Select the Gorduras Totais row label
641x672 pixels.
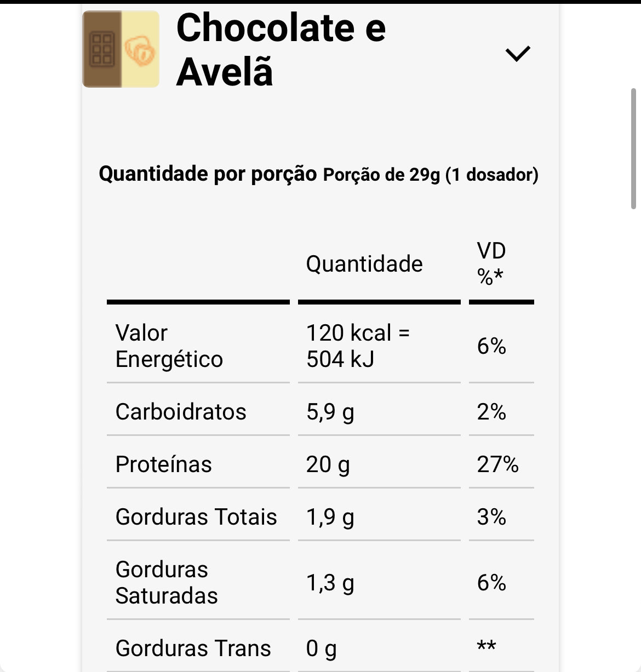pyautogui.click(x=196, y=517)
